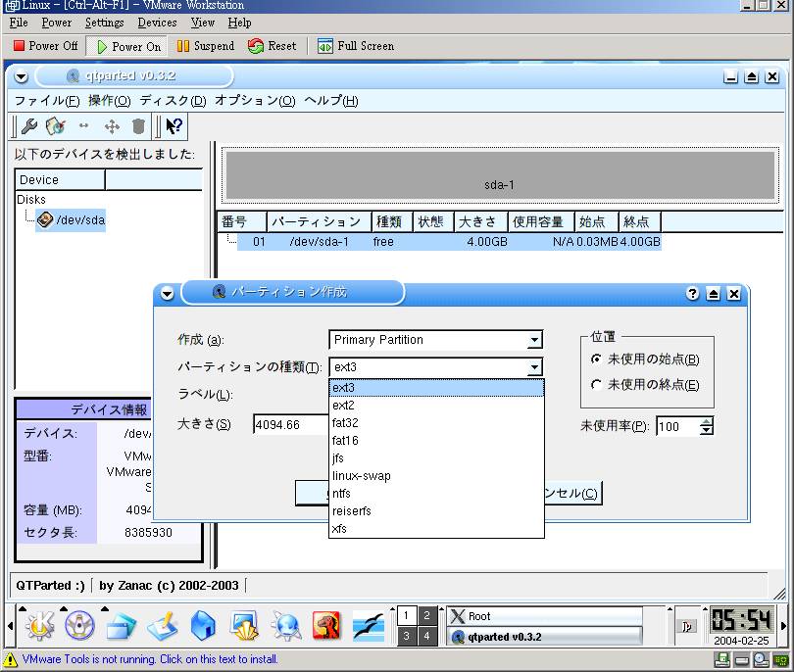Click qtparted v0.3.2 taskbar entry
The image size is (794, 672).
pos(544,637)
